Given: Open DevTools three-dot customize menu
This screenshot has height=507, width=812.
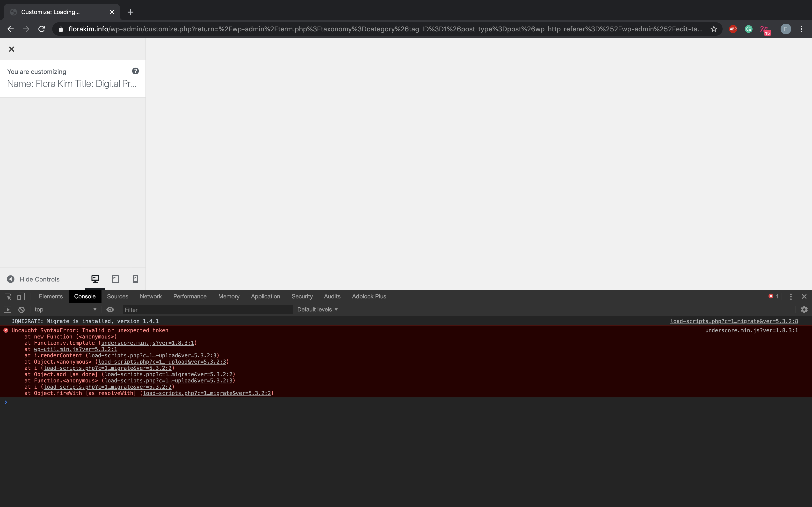Looking at the screenshot, I should (790, 296).
